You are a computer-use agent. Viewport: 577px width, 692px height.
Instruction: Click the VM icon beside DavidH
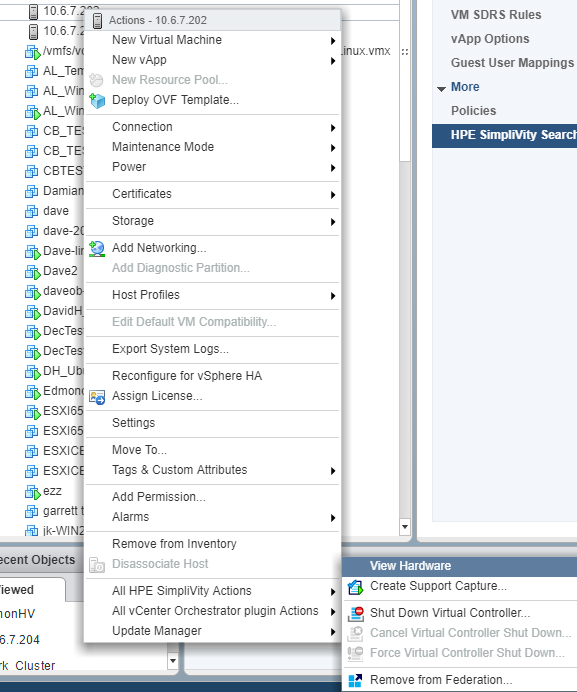[x=32, y=312]
